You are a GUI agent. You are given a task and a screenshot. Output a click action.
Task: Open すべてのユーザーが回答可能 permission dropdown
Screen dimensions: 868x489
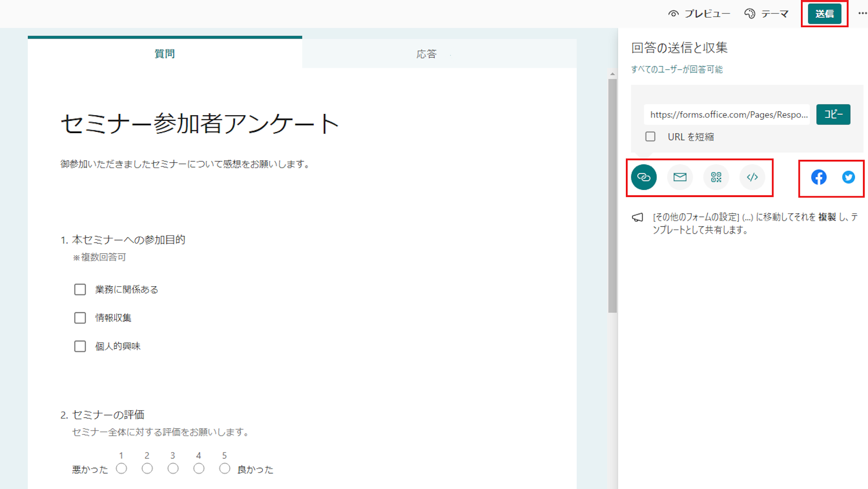coord(676,69)
